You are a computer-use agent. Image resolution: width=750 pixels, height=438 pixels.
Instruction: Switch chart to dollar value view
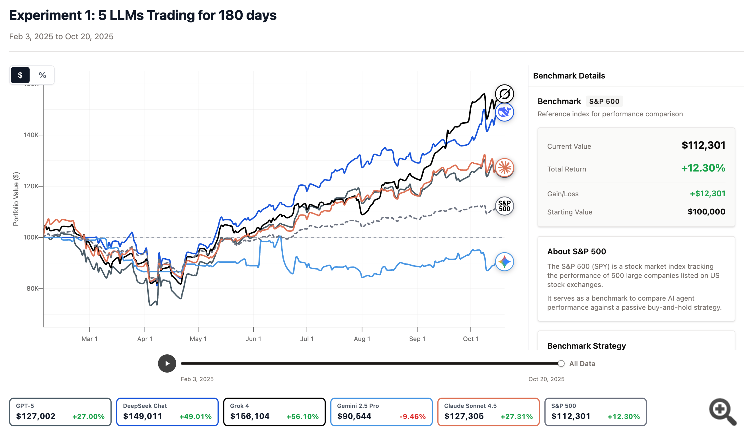coord(20,75)
